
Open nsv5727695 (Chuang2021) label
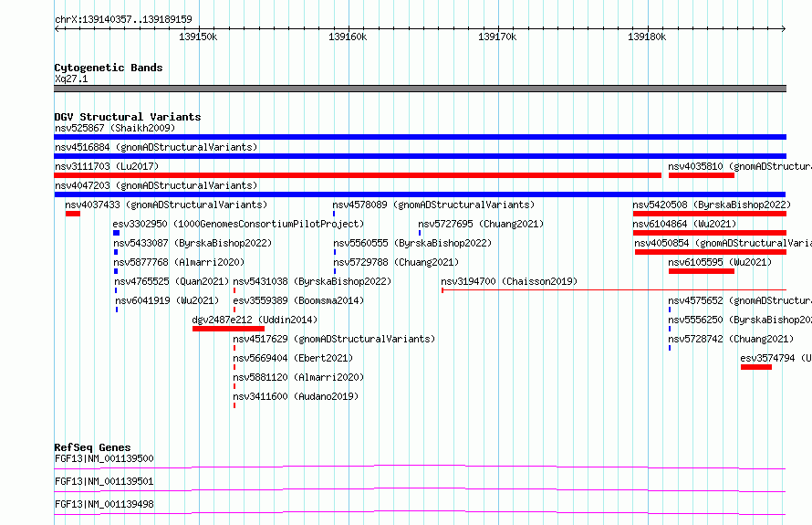pyautogui.click(x=481, y=224)
